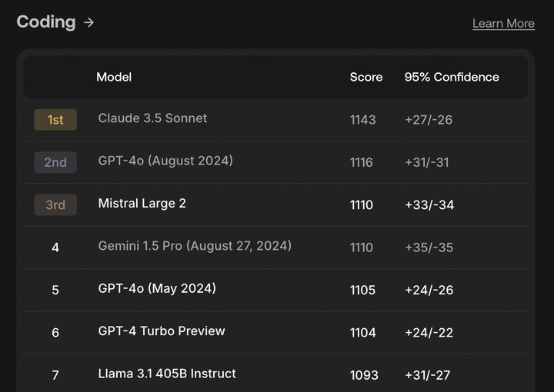Click the 1st place rank badge

[55, 120]
